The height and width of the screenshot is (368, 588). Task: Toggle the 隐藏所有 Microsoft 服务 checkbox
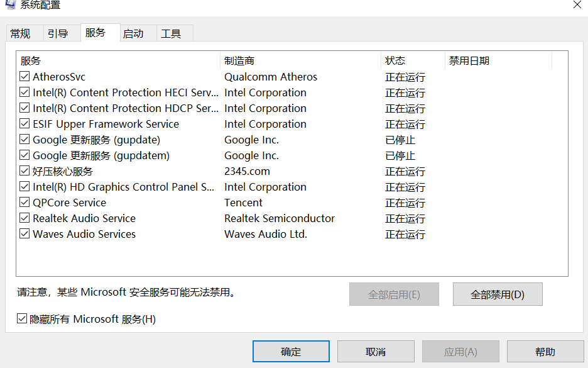[x=22, y=319]
